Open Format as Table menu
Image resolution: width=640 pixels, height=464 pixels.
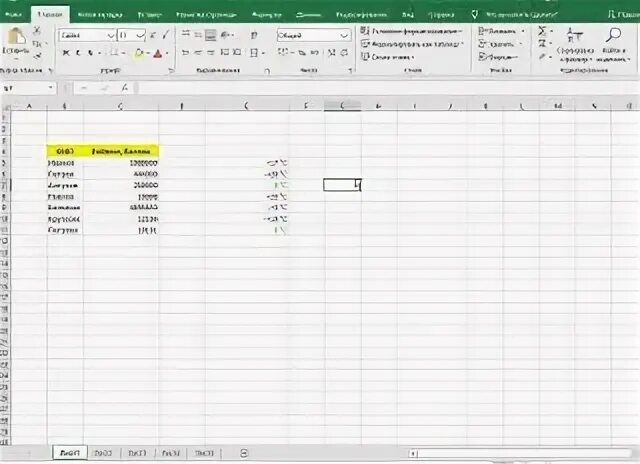coord(412,44)
